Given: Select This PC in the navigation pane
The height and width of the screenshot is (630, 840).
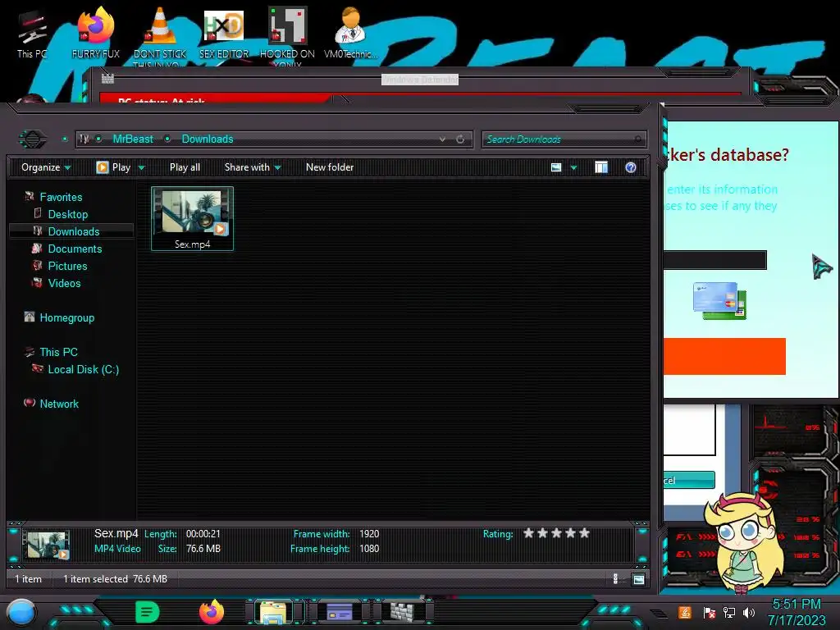Looking at the screenshot, I should (58, 352).
